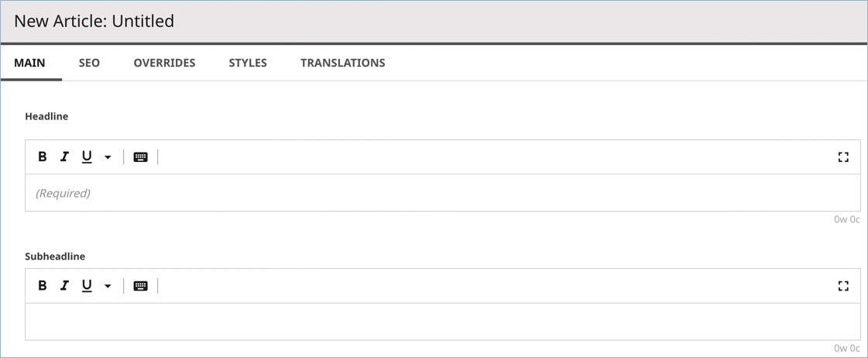The image size is (868, 358).
Task: Expand the Subheadline editor to fullscreen
Action: 843,286
